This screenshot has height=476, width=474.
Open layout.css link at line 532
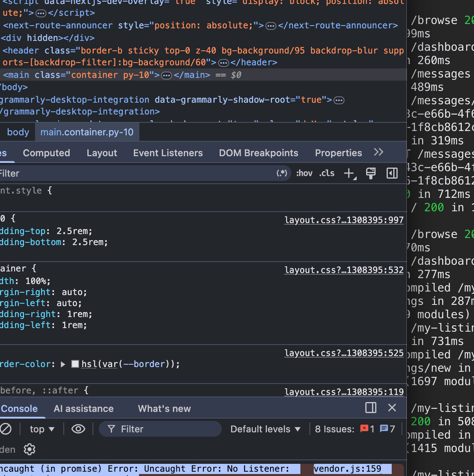click(344, 270)
